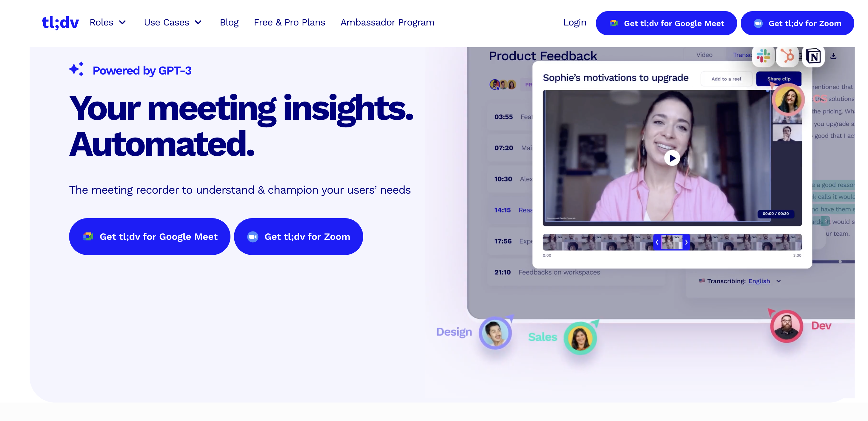Image resolution: width=868 pixels, height=421 pixels.
Task: Click the Dev label
Action: tap(821, 325)
